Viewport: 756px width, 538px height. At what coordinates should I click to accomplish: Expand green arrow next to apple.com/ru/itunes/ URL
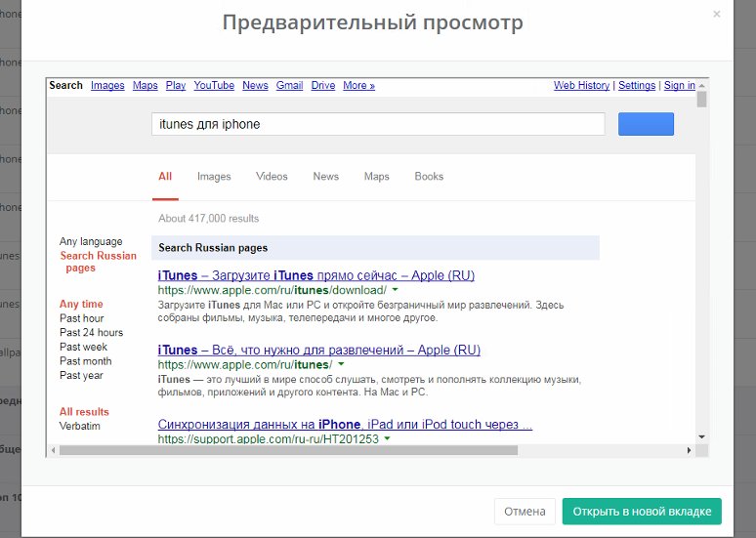point(341,364)
